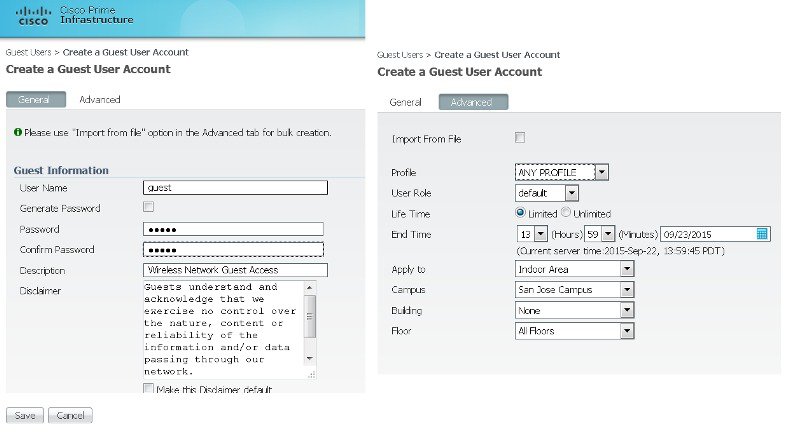The height and width of the screenshot is (432, 789).
Task: Expand the Building dropdown set to None
Action: tap(574, 310)
